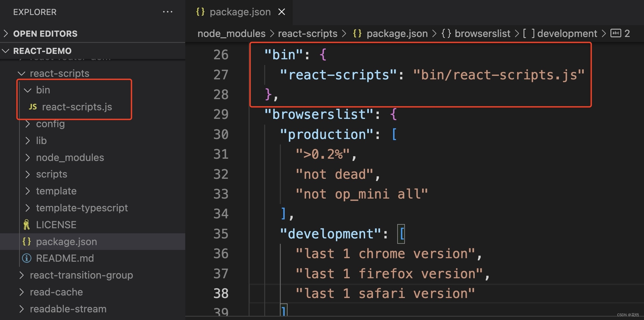Click the info icon beside README.md
Viewport: 644px width, 320px height.
(x=26, y=258)
